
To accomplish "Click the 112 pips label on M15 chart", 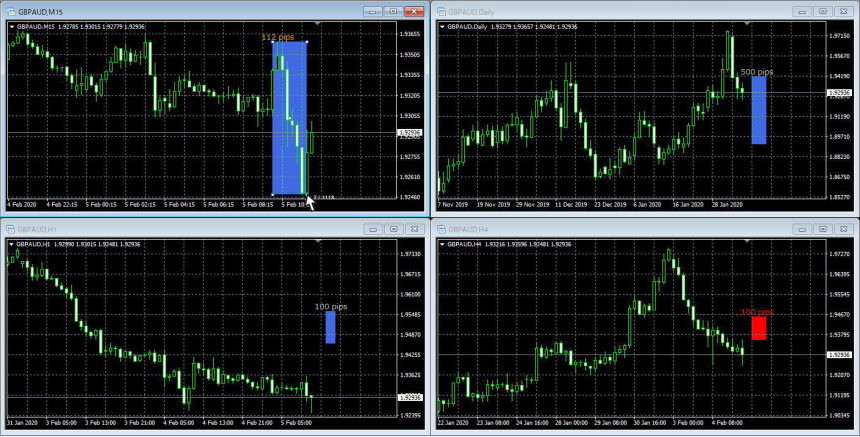I will [278, 37].
